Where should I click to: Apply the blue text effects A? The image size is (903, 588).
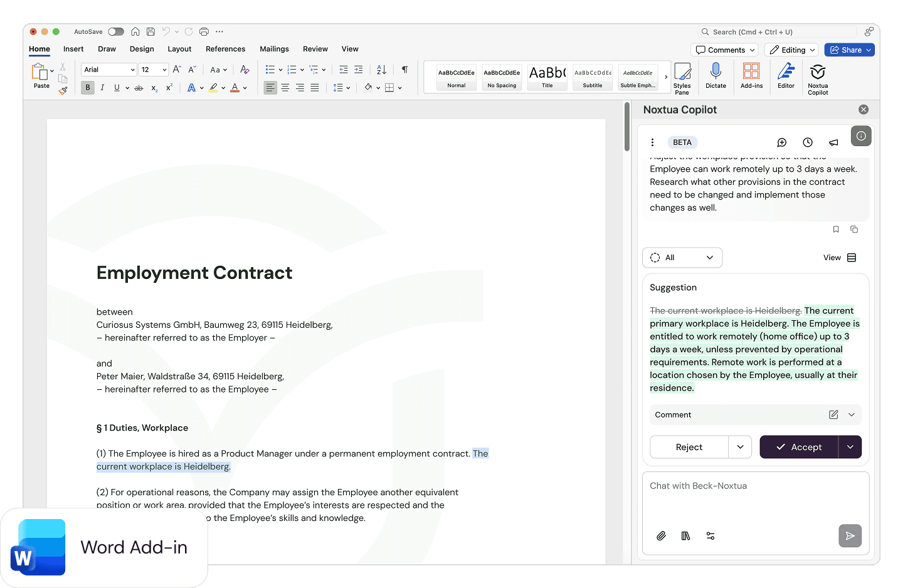pos(191,88)
